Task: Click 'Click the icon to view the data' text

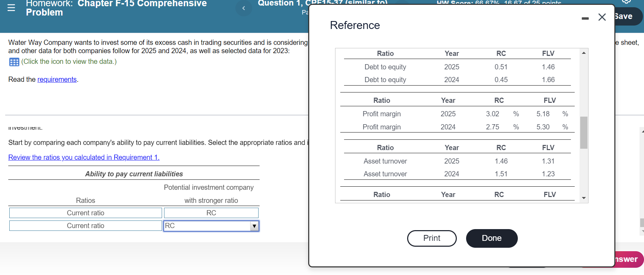Action: tap(69, 61)
